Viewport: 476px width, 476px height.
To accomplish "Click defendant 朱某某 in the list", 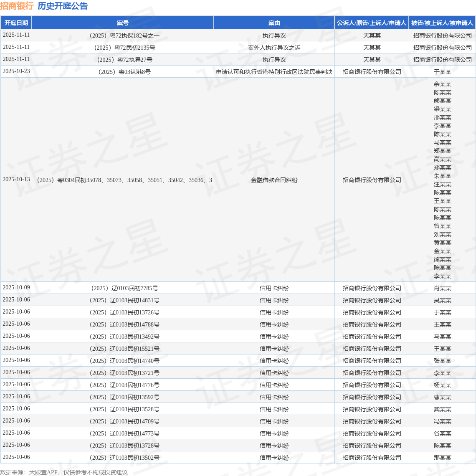I will 442,176.
